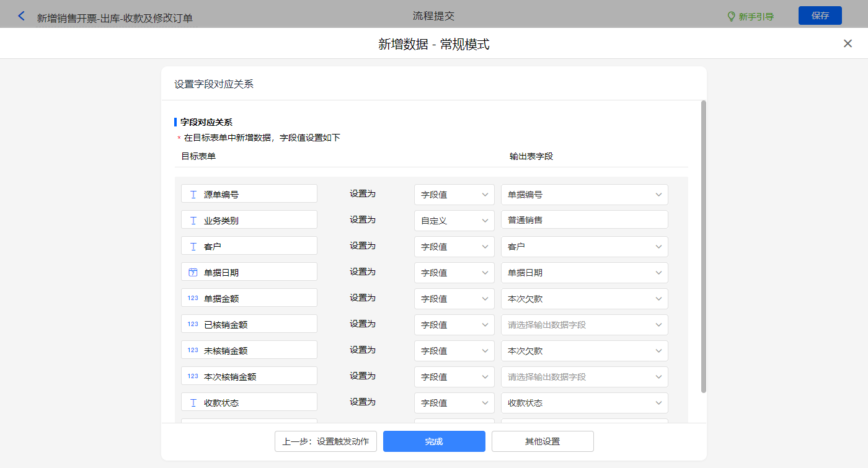The height and width of the screenshot is (468, 868).
Task: Expand the 客户 output field dropdown
Action: click(584, 247)
